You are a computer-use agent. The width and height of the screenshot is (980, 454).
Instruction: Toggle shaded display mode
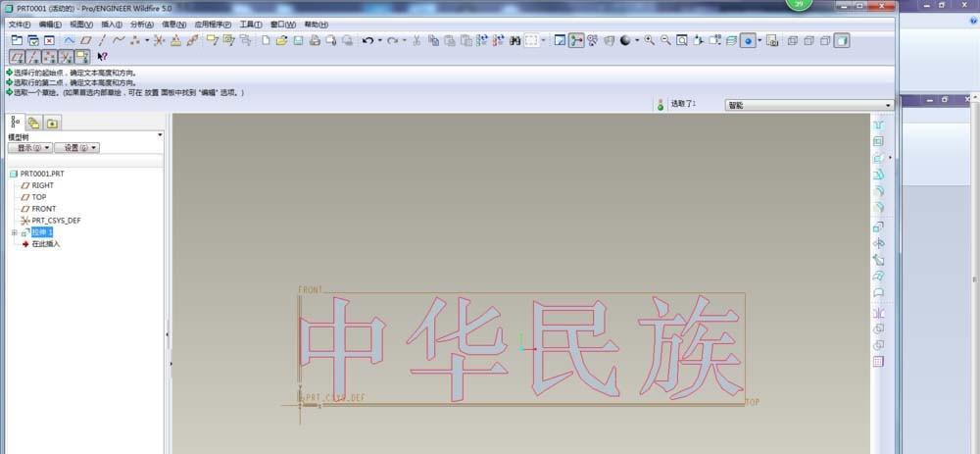click(841, 40)
